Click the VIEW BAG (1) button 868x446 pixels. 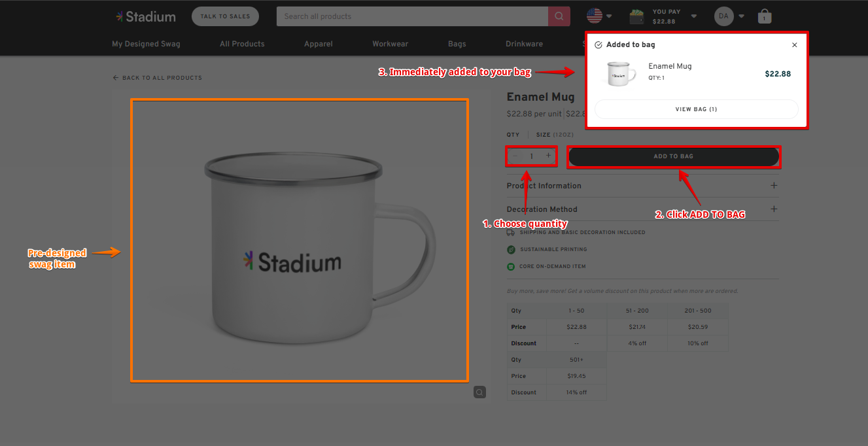point(696,109)
